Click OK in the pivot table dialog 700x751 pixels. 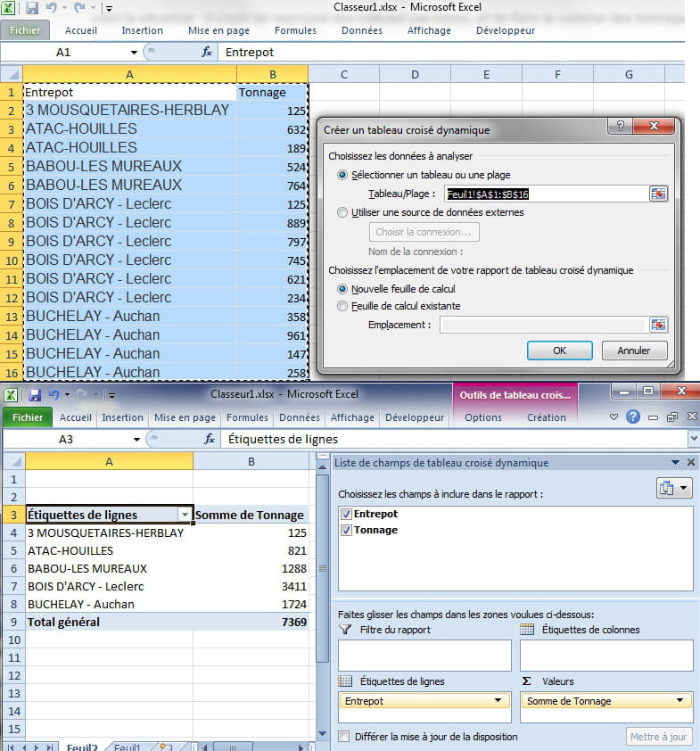[x=560, y=351]
